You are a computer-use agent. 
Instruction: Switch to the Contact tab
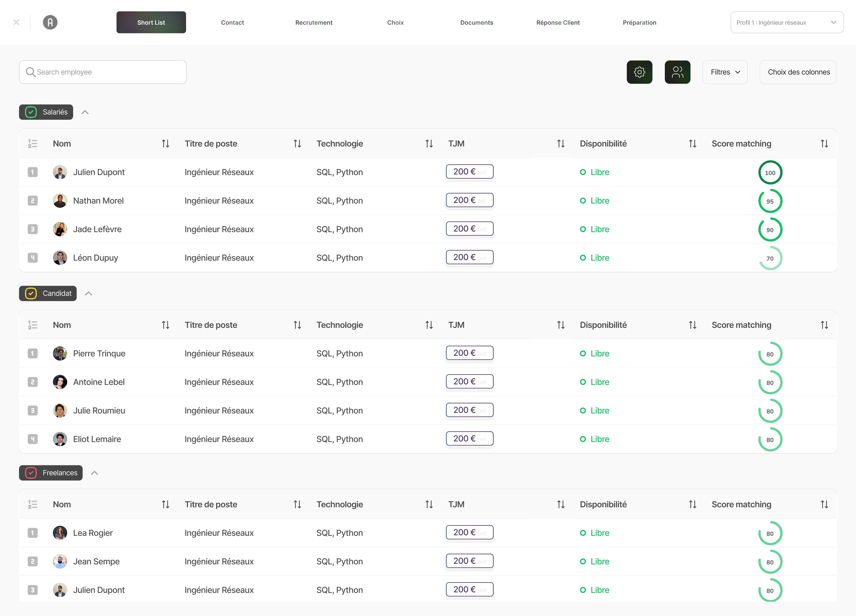[x=232, y=22]
